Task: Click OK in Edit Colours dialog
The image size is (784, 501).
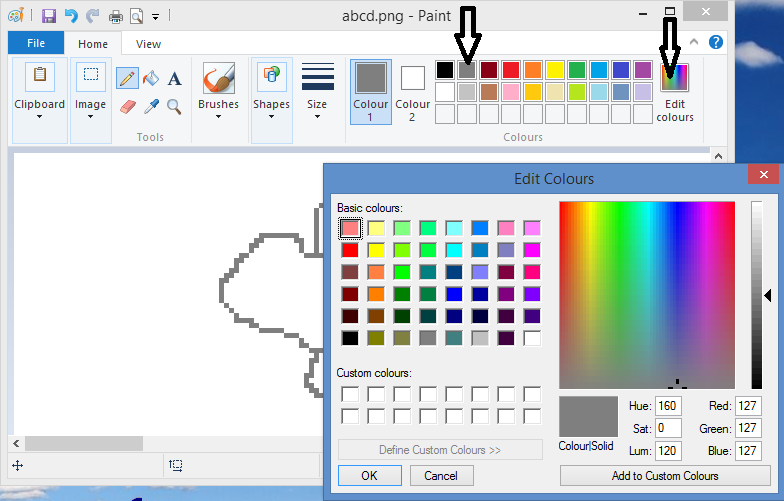Action: pos(370,476)
